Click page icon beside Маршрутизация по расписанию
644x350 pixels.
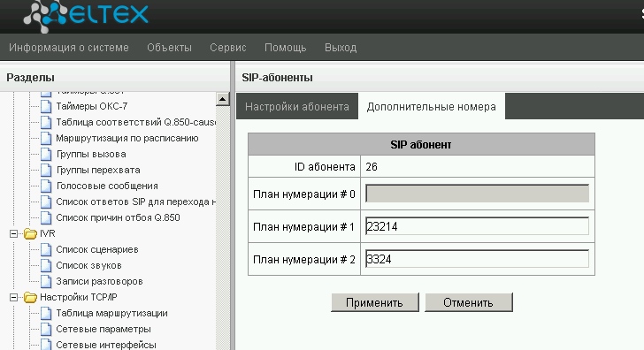[x=46, y=138]
